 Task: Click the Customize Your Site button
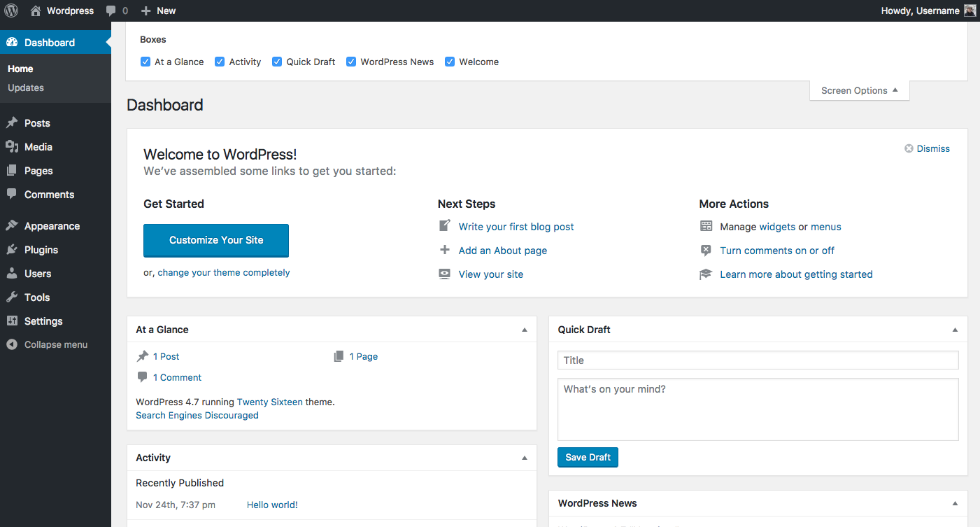coord(216,240)
